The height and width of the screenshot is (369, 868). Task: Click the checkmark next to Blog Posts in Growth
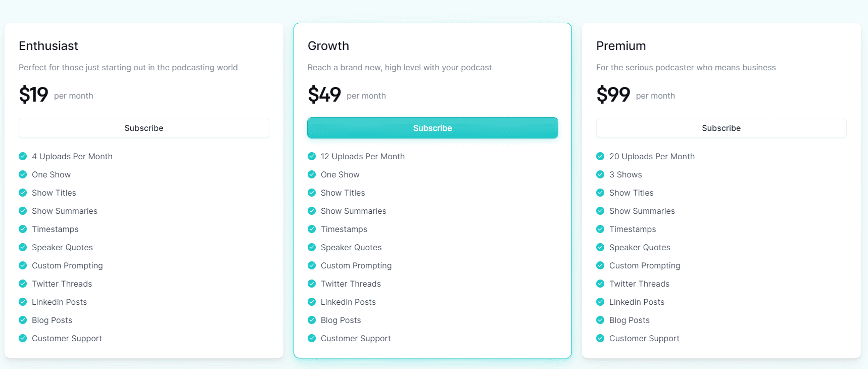[x=311, y=320]
